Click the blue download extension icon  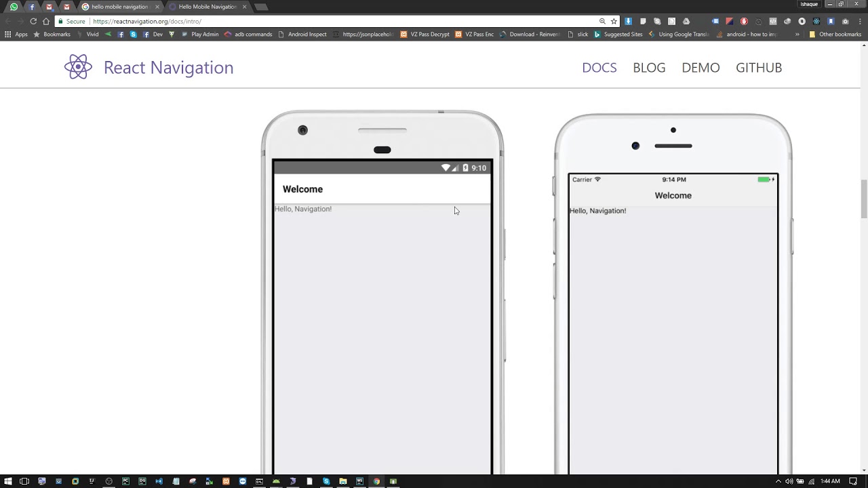[629, 21]
